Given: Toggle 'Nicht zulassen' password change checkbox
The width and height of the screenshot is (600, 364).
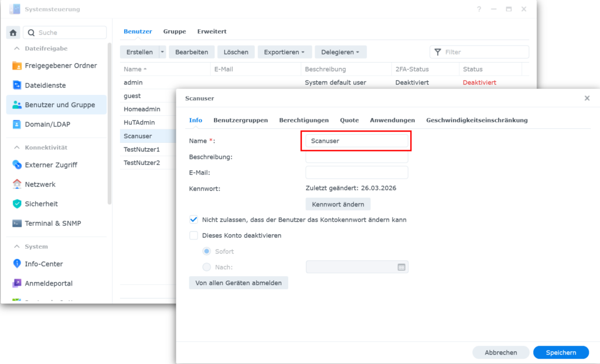Looking at the screenshot, I should (193, 219).
